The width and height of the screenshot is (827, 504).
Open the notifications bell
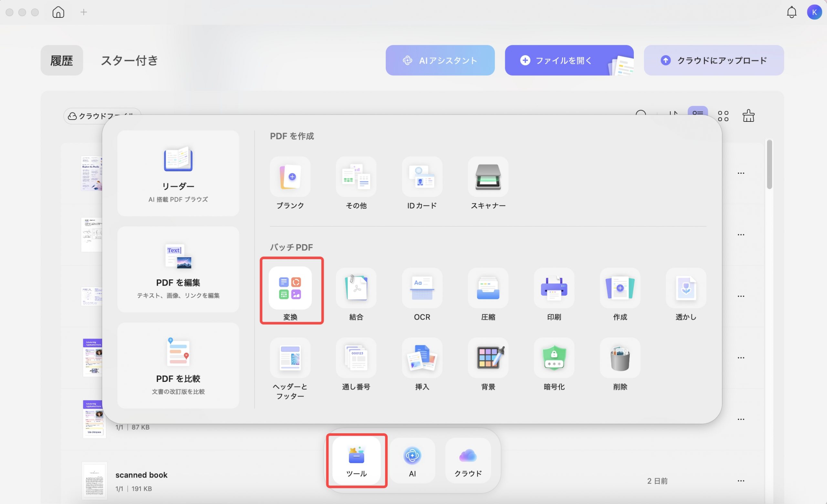pyautogui.click(x=791, y=12)
